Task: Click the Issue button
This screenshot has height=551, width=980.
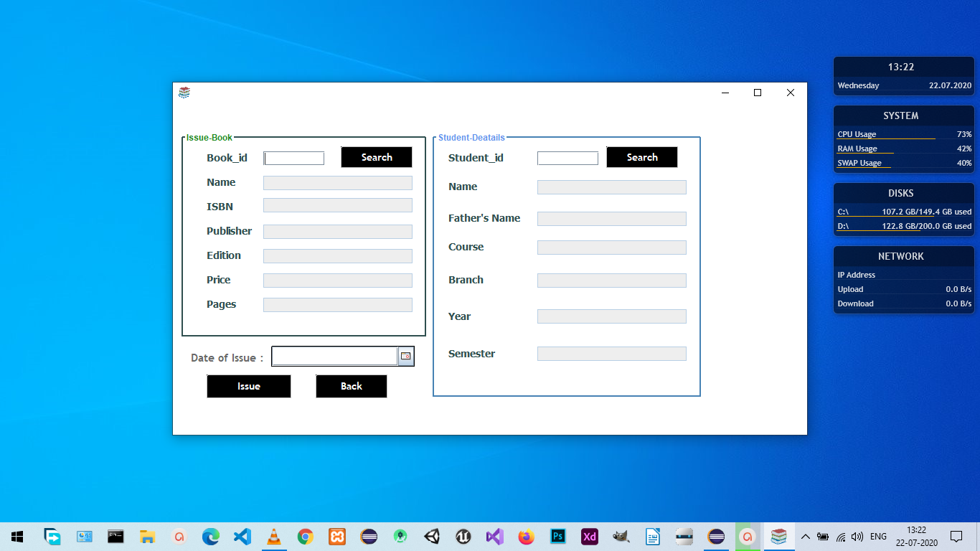Action: click(249, 386)
